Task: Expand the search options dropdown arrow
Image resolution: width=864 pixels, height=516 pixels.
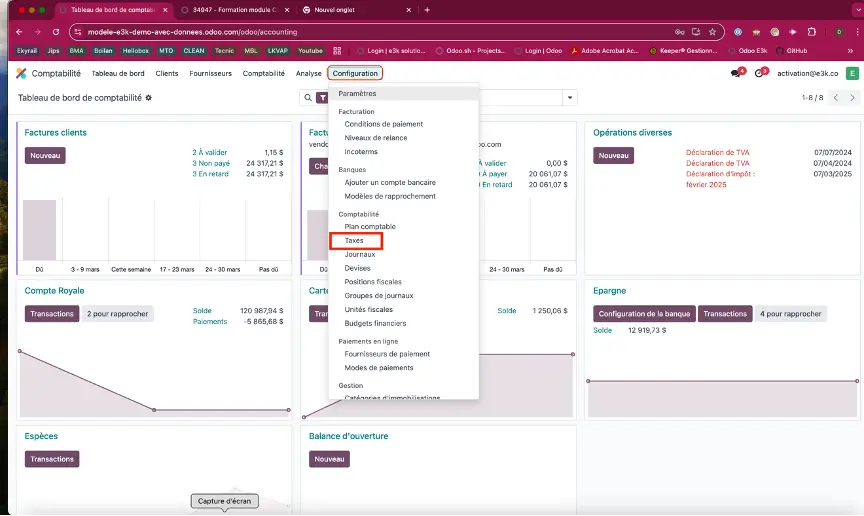Action: tap(570, 98)
